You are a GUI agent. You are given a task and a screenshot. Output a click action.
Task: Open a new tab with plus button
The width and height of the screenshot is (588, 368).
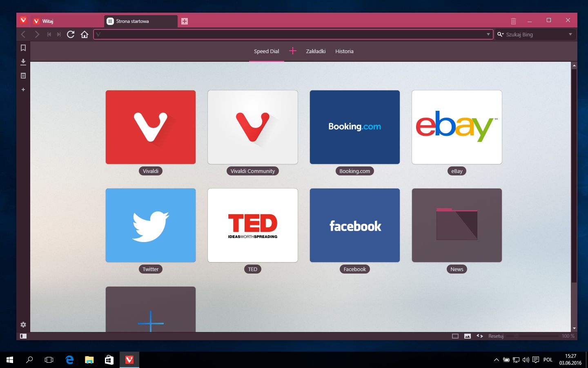tap(185, 21)
